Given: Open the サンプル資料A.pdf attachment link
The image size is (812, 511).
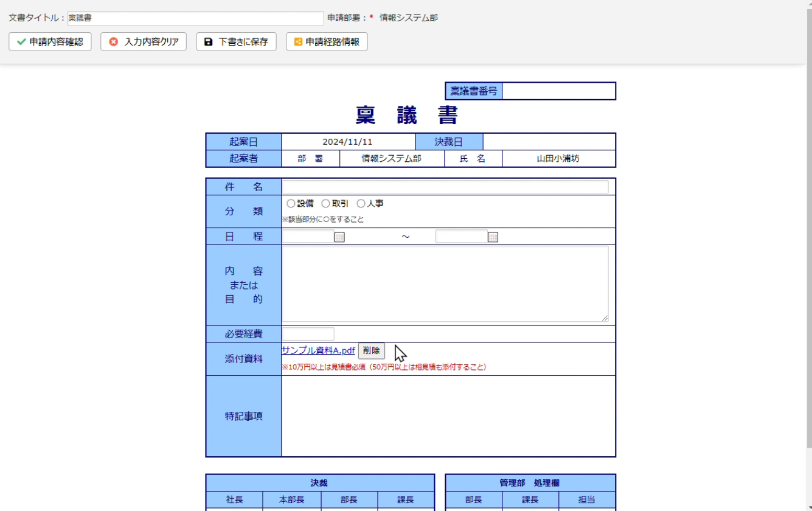Looking at the screenshot, I should pyautogui.click(x=318, y=350).
